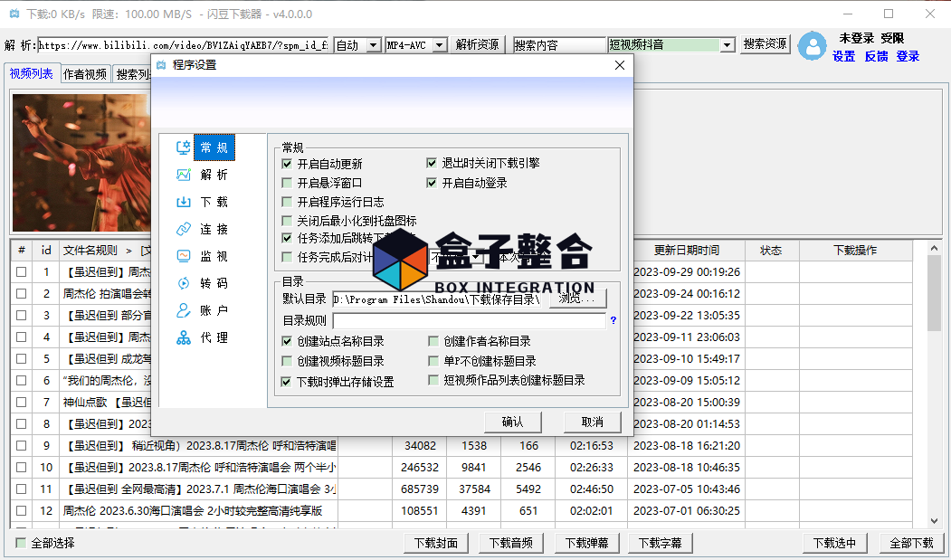Click date cell 2023-09-29 00:19:26

click(x=687, y=271)
